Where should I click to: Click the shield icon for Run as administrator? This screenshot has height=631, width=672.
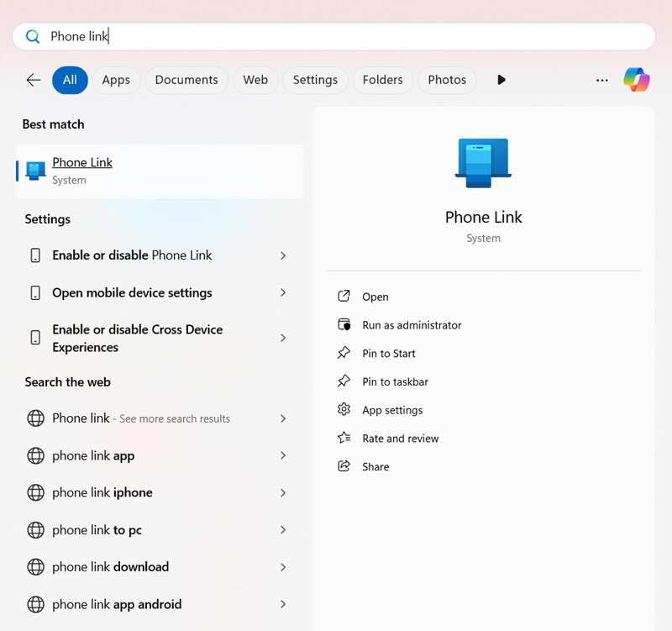344,324
